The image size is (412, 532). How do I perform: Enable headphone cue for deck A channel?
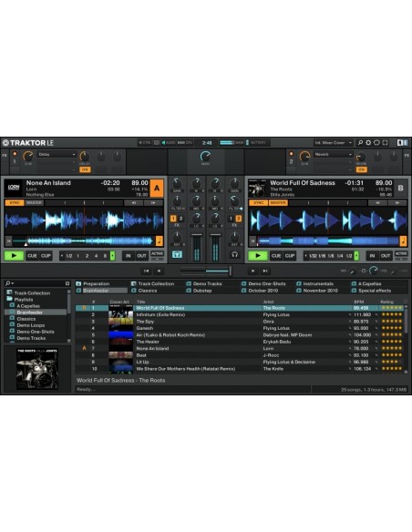tap(177, 254)
